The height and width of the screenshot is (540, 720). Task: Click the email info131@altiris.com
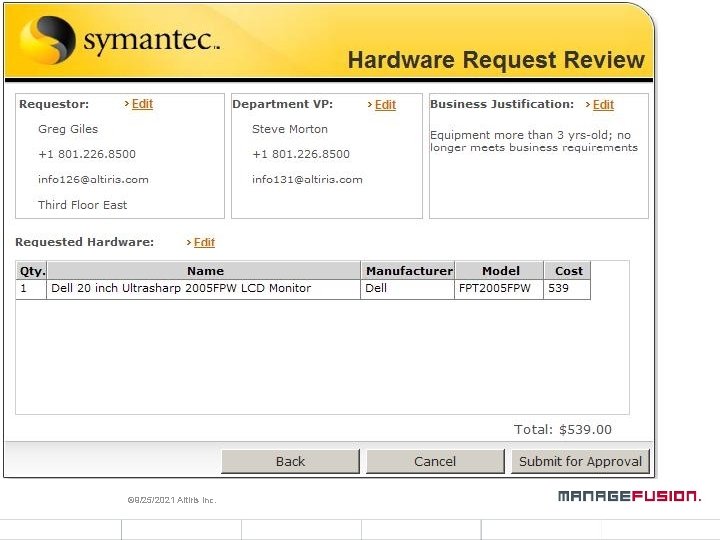coord(307,180)
